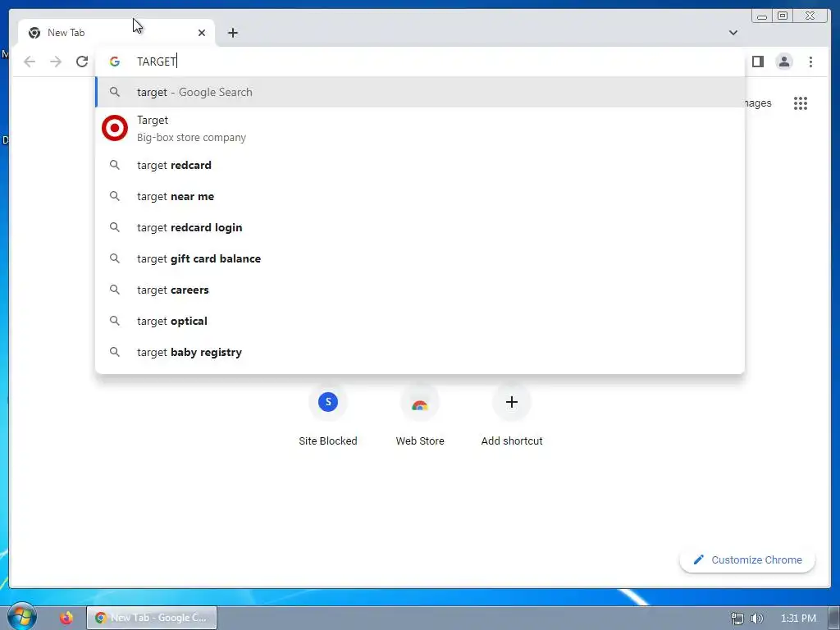This screenshot has width=840, height=630.
Task: Click the pencil icon in Customize Chrome
Action: tap(698, 559)
